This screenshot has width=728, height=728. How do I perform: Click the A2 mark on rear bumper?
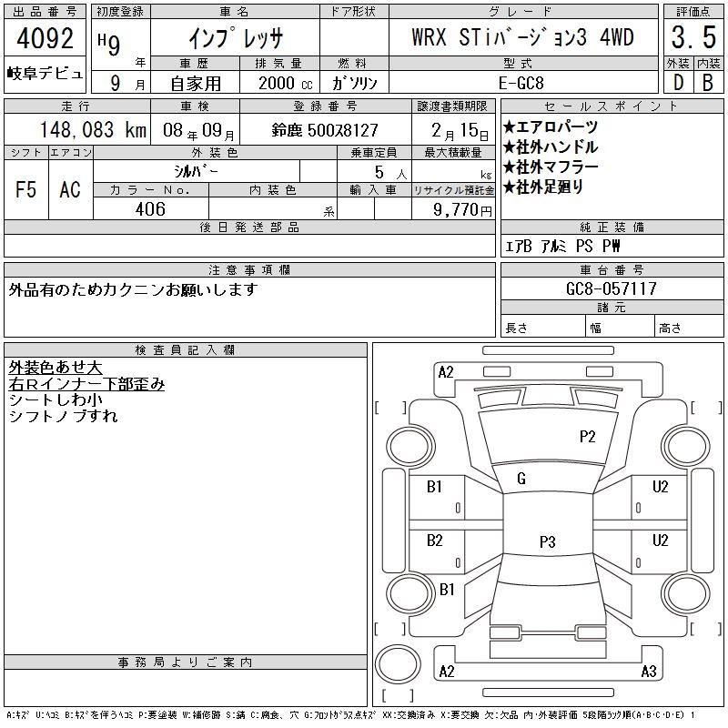[447, 671]
